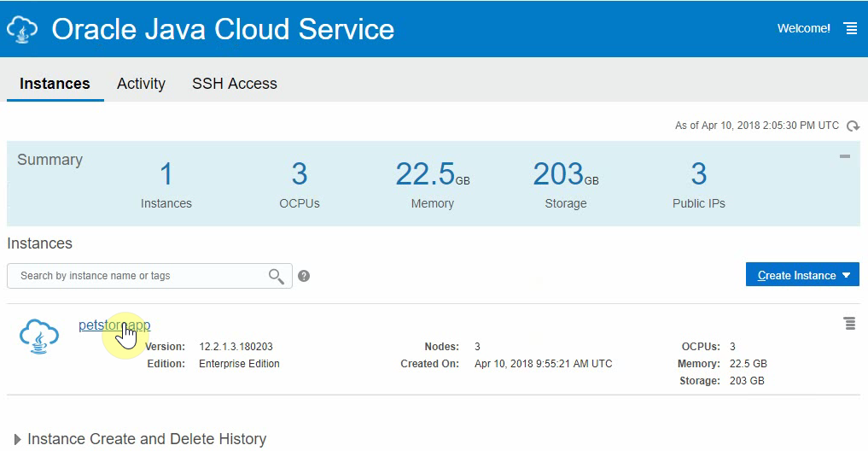Click the As of Apr 10, 2018 timestamp
The height and width of the screenshot is (451, 868).
click(757, 126)
